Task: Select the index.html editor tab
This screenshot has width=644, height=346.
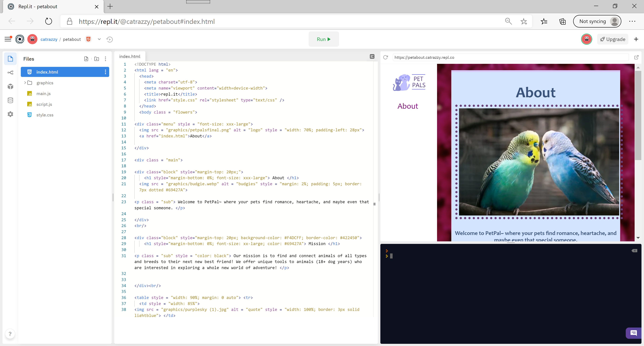Action: pos(129,57)
